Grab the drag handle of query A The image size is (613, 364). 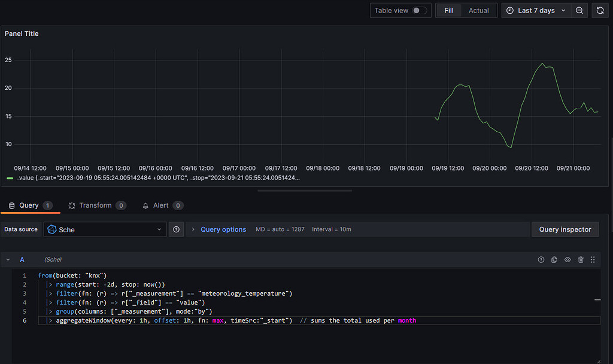593,259
